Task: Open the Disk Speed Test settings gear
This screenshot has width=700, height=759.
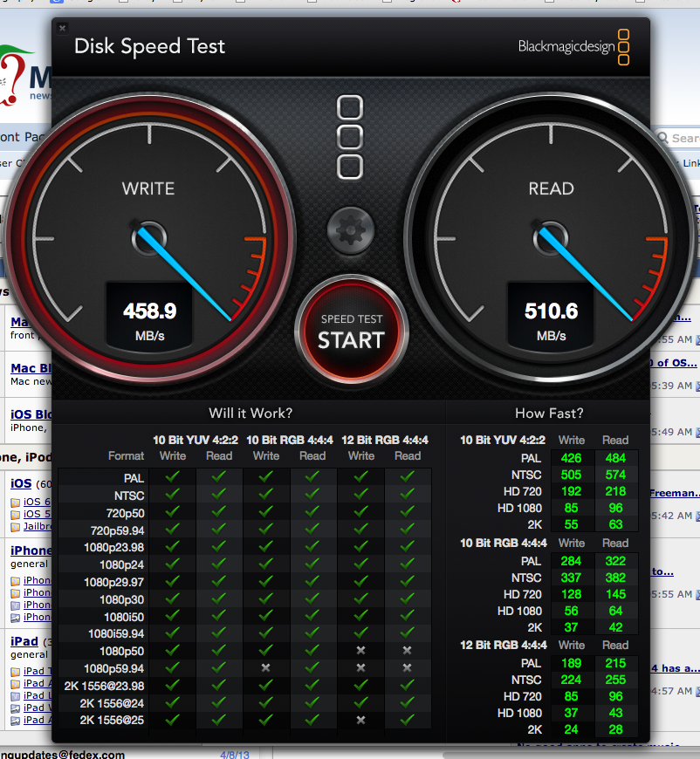Action: pos(350,231)
